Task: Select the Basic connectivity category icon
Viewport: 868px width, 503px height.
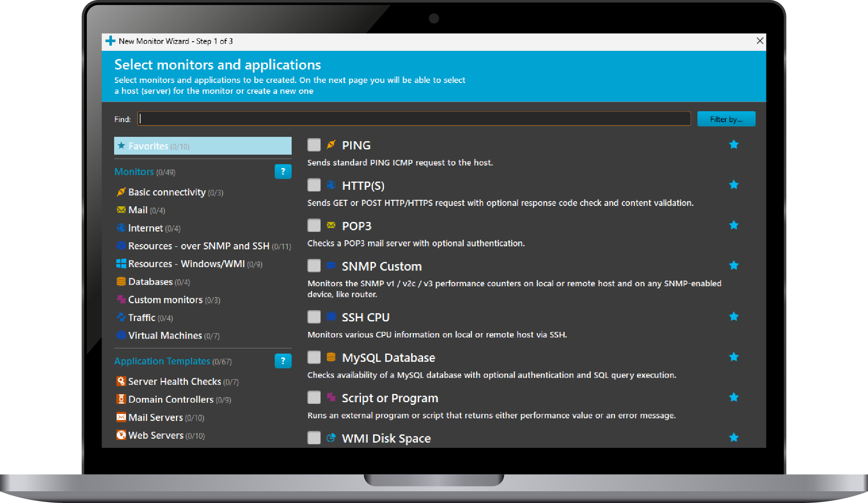Action: 121,192
